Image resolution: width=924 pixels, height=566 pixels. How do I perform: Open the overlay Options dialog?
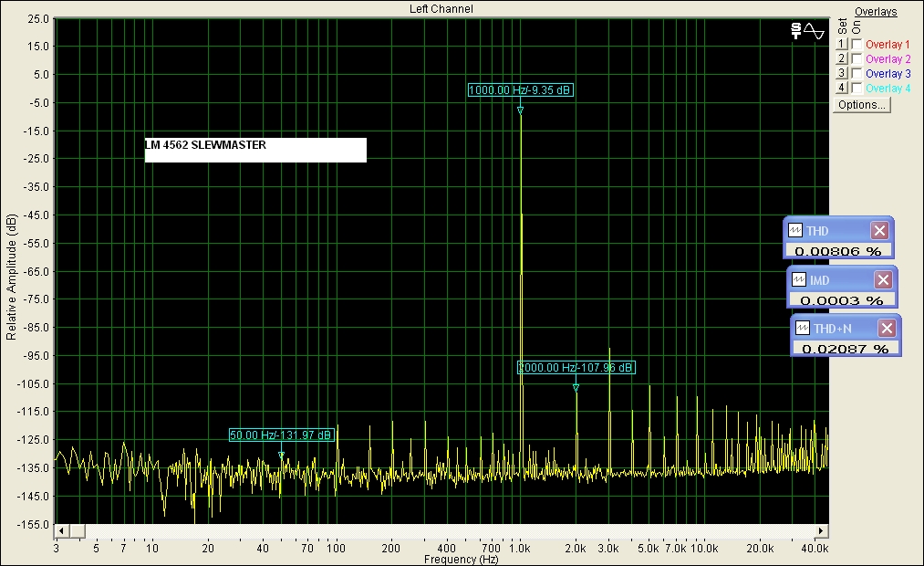click(862, 105)
